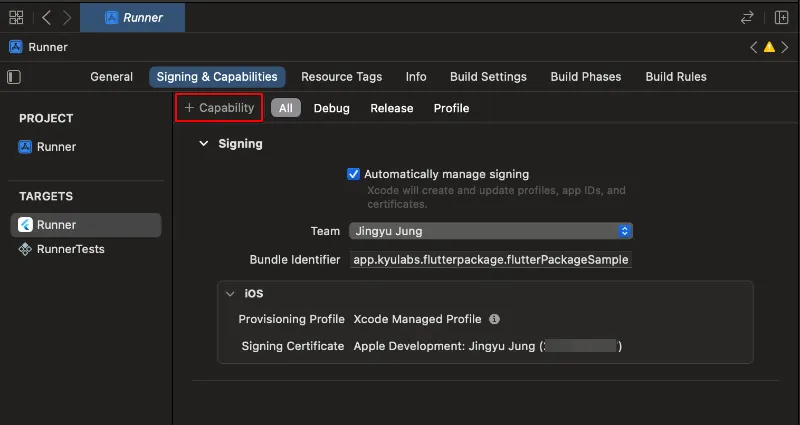Show info about the Xcode Managed Profile

point(494,319)
